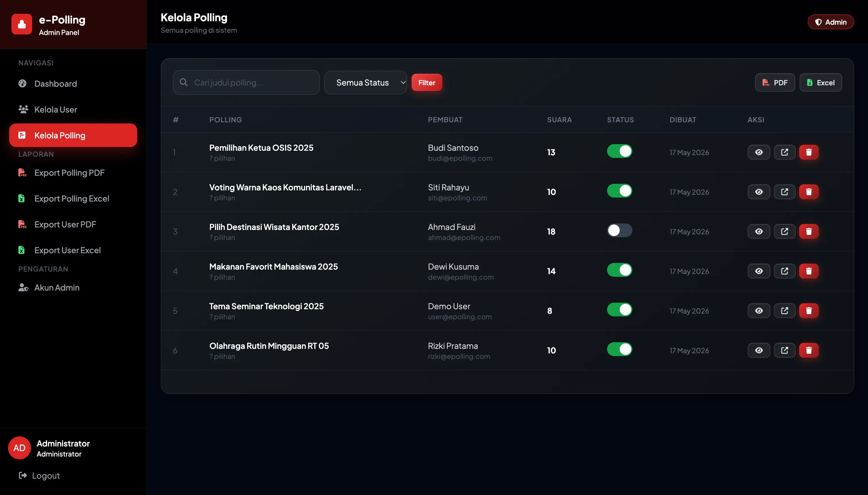
Task: Click the red Filter button
Action: 427,83
